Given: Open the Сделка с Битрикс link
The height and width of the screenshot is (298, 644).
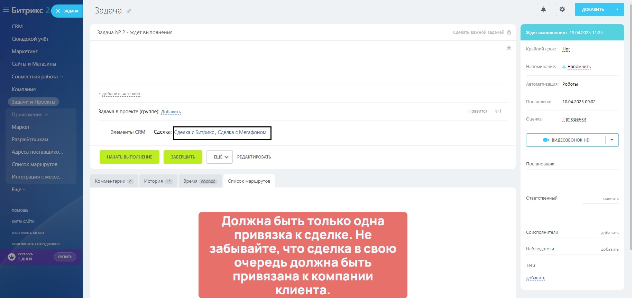Looking at the screenshot, I should click(x=194, y=132).
